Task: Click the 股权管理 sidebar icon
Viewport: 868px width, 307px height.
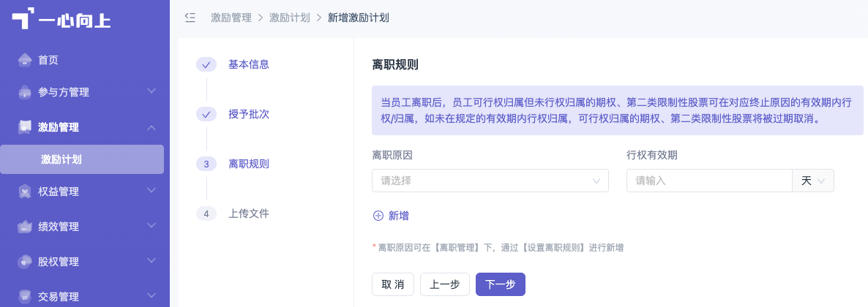Action: coord(24,262)
